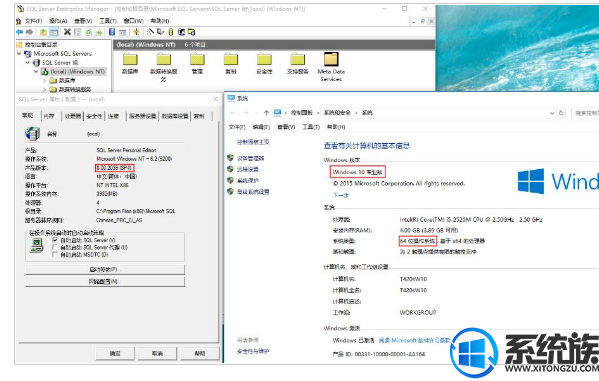Toggle the Show/Hide Console Tree toolbar icon
The width and height of the screenshot is (599, 381).
tap(54, 32)
